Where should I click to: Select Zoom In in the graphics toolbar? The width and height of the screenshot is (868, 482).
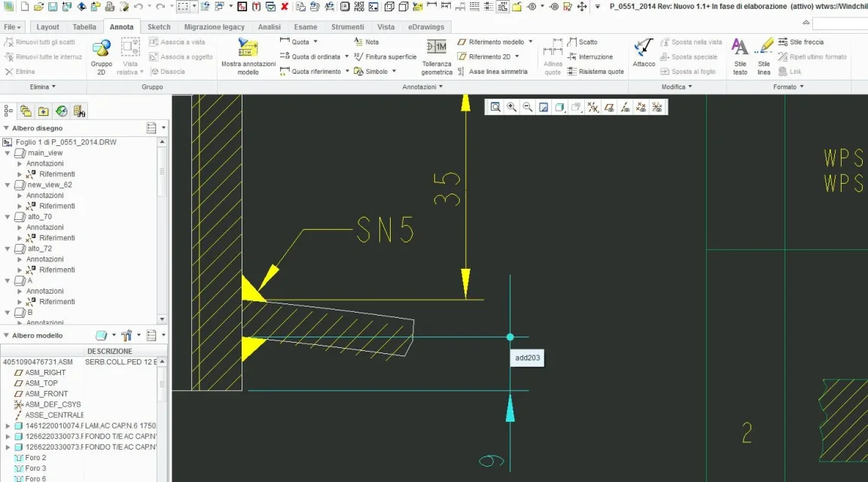511,108
